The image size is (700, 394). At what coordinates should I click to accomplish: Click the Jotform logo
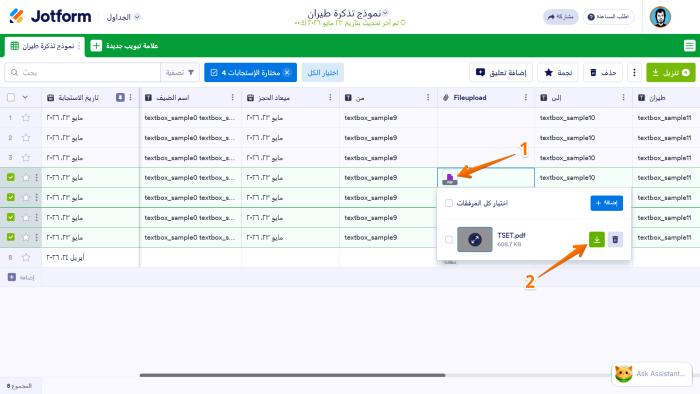[50, 17]
